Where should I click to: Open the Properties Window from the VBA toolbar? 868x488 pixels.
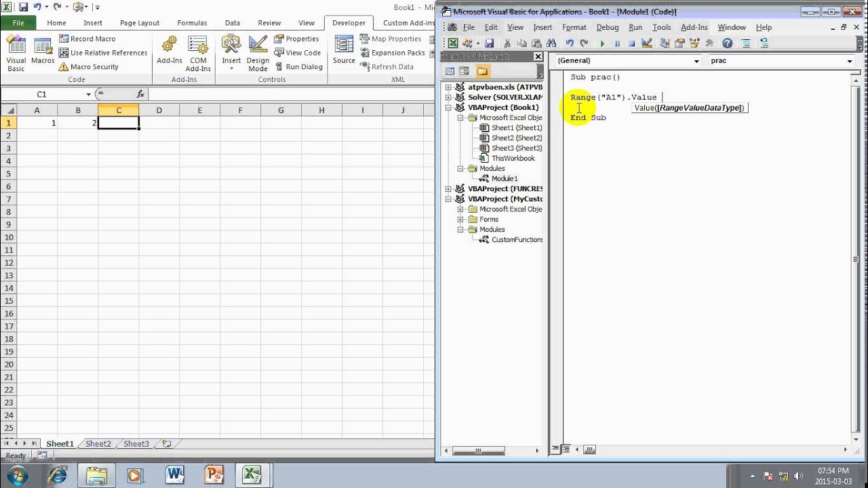[x=680, y=43]
